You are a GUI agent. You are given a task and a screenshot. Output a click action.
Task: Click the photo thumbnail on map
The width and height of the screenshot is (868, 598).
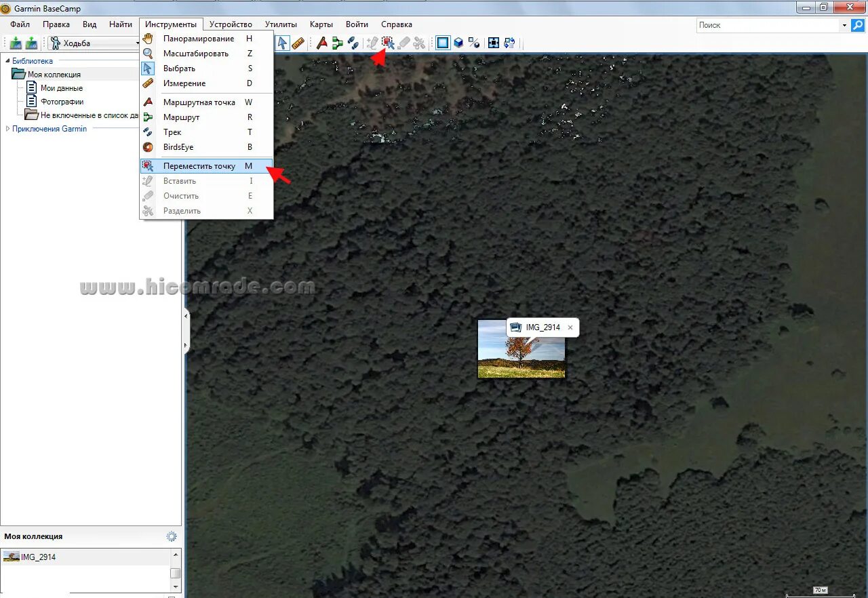[x=521, y=348]
